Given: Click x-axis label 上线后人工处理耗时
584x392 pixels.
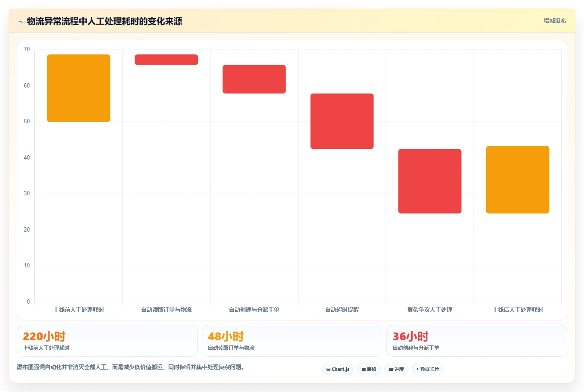Looking at the screenshot, I should [x=518, y=310].
